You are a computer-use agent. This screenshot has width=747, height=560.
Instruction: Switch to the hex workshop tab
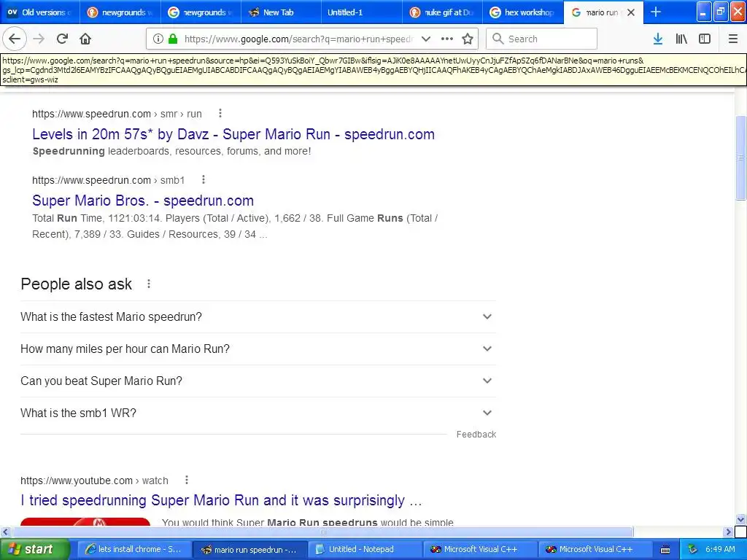pyautogui.click(x=523, y=12)
